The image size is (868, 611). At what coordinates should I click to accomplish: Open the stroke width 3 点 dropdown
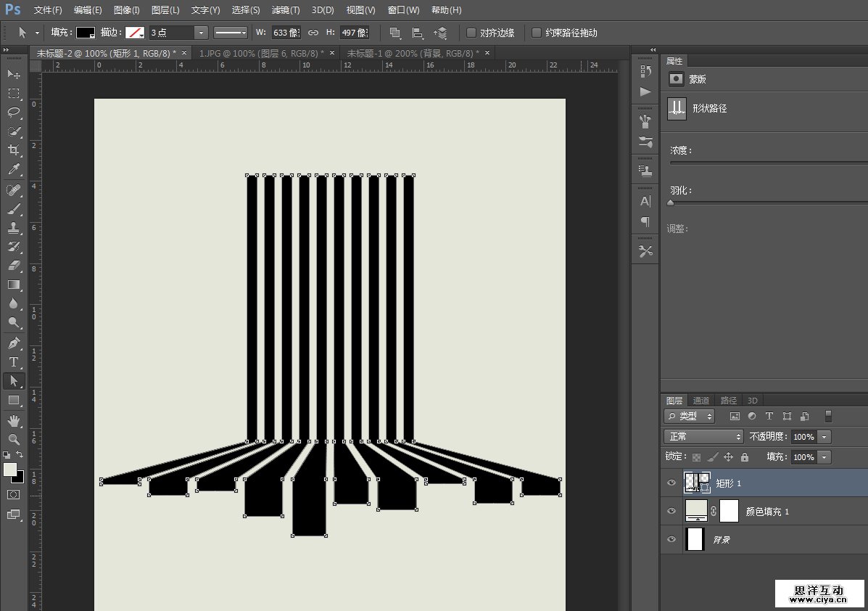(201, 33)
